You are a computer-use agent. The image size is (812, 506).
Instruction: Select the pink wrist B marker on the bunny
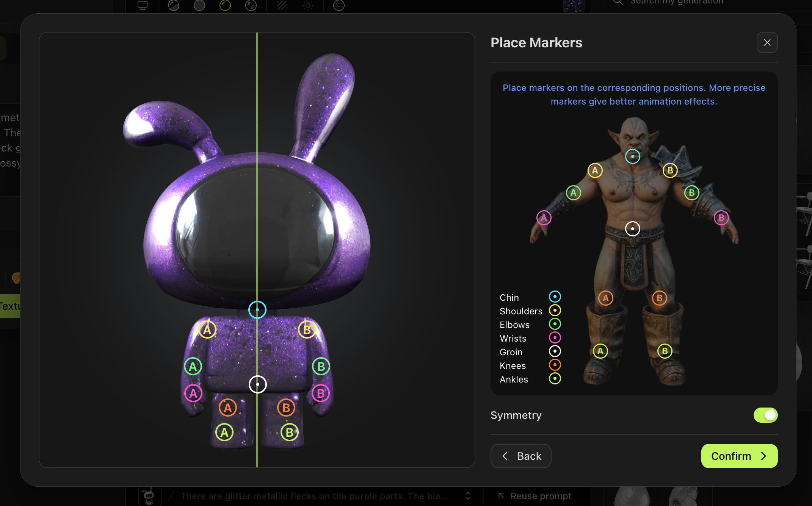321,394
